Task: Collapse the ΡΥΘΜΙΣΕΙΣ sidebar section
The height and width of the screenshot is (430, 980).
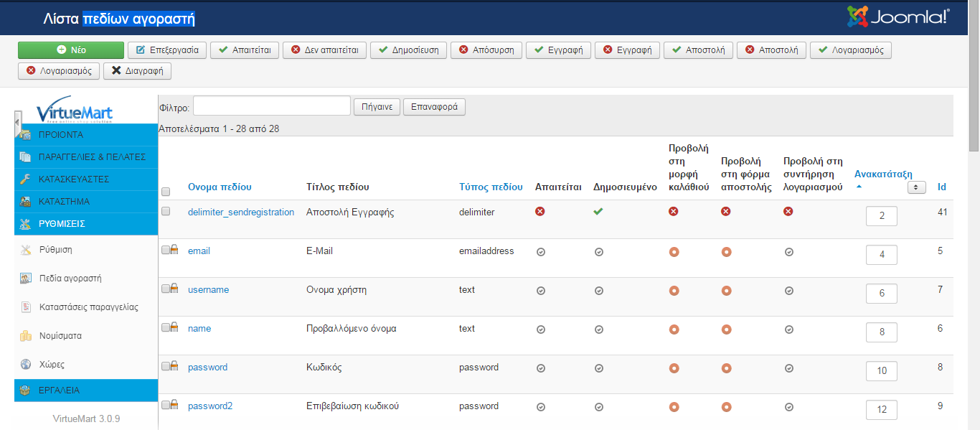Action: 86,224
